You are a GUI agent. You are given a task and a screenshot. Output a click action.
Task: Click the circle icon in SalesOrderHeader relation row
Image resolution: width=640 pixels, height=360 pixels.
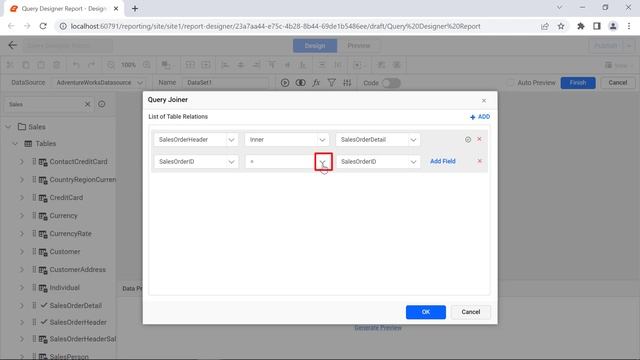click(x=468, y=140)
